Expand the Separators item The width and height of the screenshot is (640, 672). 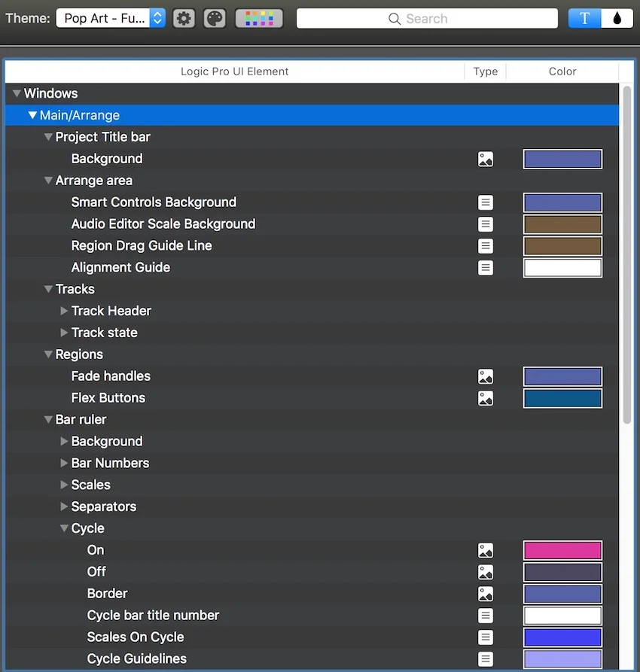pos(64,506)
